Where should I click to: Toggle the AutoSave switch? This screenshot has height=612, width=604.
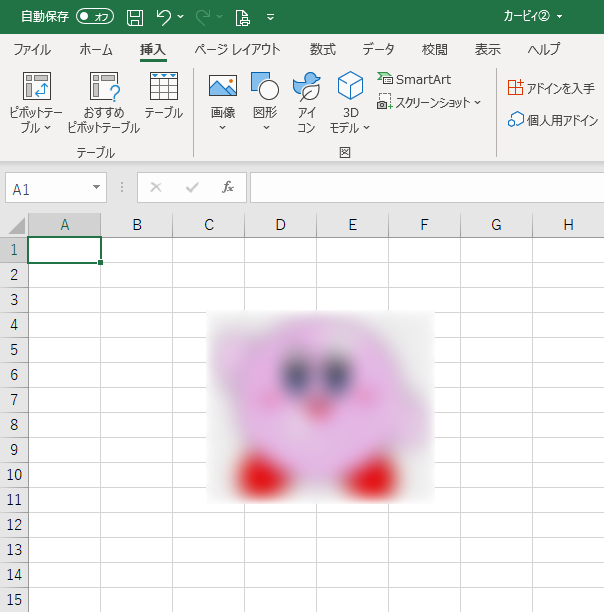click(x=95, y=17)
